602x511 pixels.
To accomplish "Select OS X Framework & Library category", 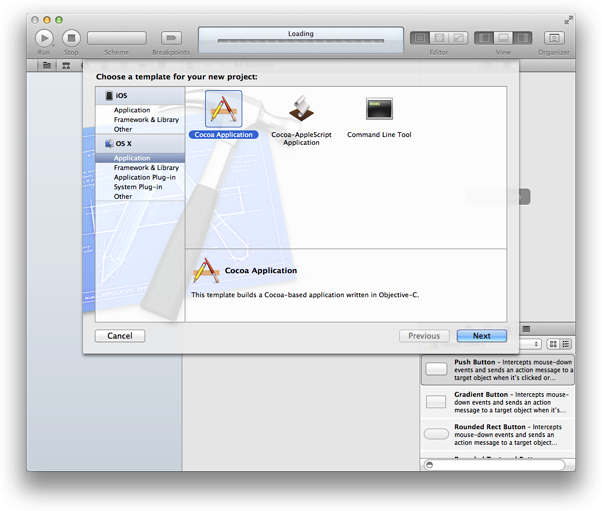I will tap(146, 168).
